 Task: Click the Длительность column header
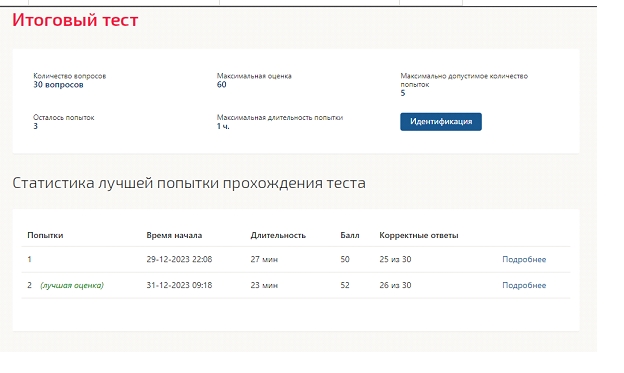278,235
